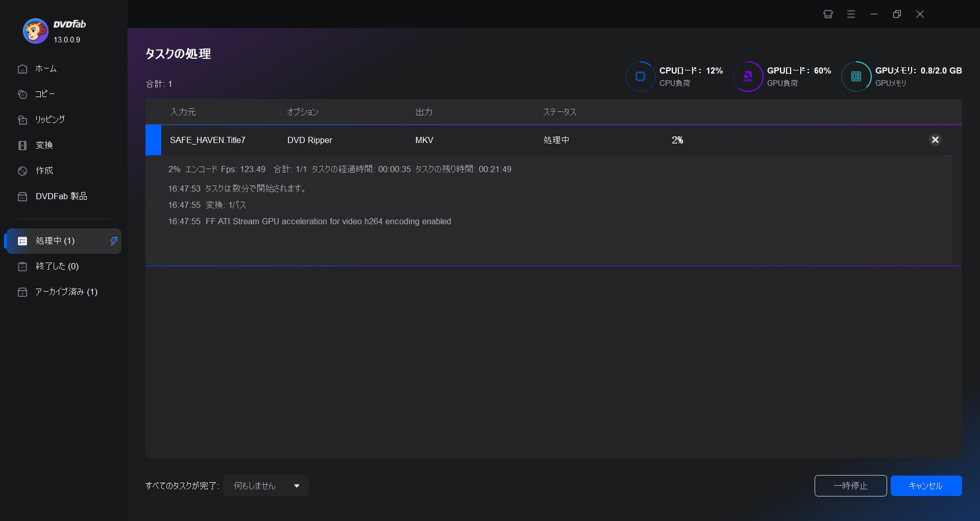Open the 作成 module
The width and height of the screenshot is (980, 521).
(44, 171)
